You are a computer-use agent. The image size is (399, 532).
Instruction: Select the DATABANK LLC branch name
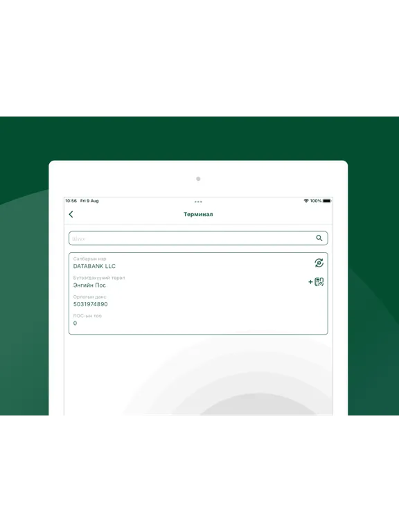pos(94,266)
